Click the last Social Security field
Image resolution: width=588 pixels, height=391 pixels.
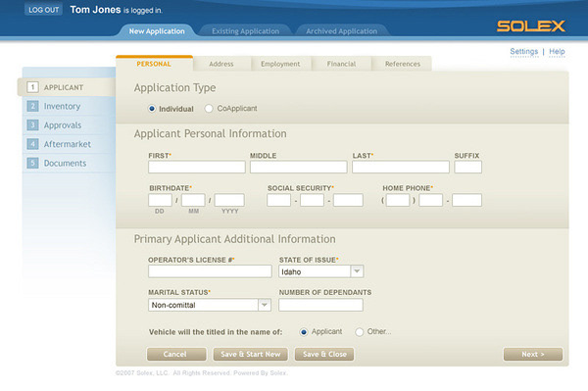pos(348,200)
